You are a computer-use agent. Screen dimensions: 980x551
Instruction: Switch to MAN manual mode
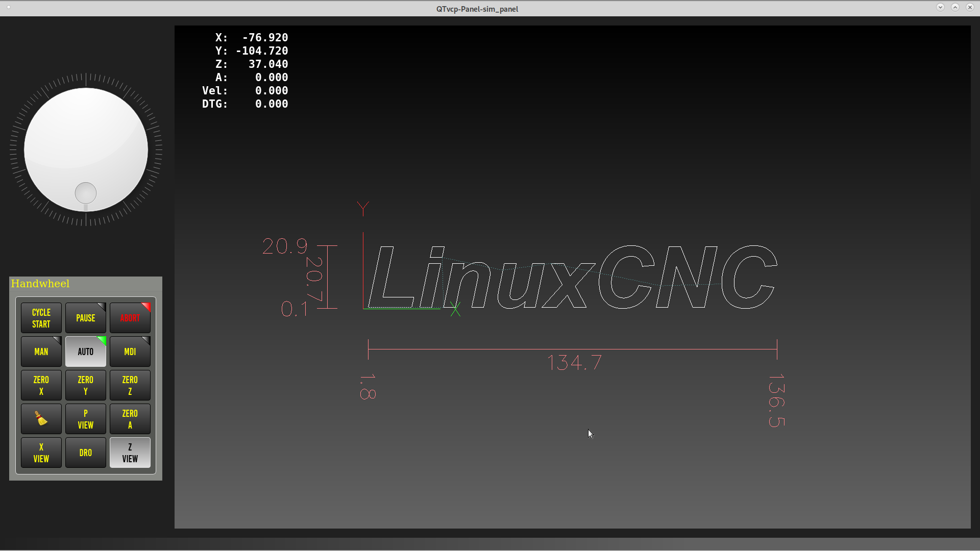click(x=41, y=352)
